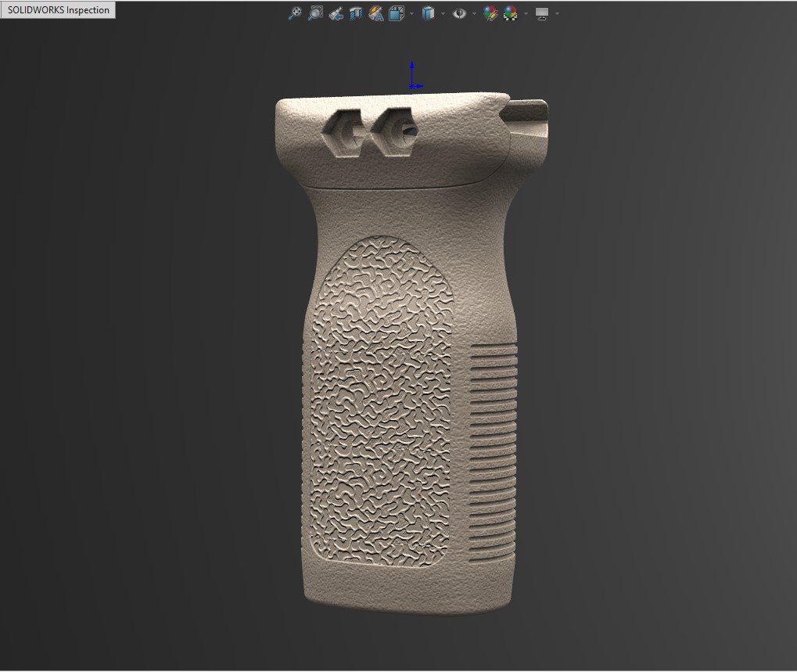
Task: Expand the View Orientation dropdown arrow
Action: (x=411, y=14)
